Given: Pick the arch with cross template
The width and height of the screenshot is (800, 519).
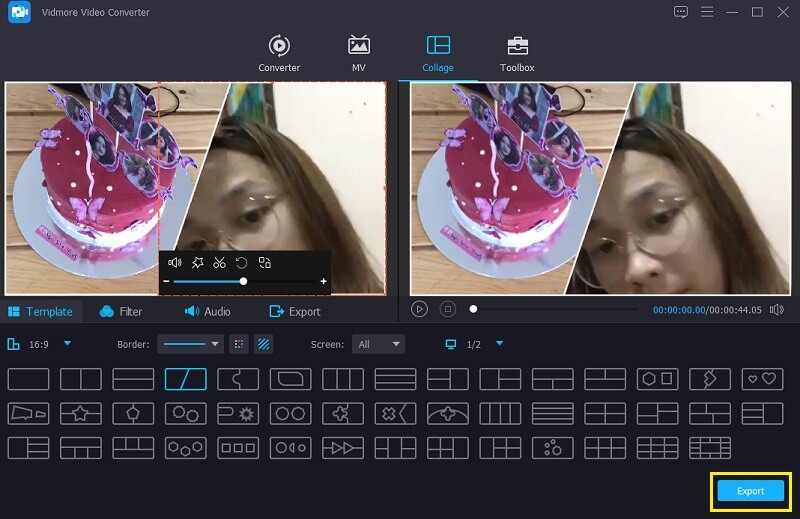Looking at the screenshot, I should [x=448, y=414].
